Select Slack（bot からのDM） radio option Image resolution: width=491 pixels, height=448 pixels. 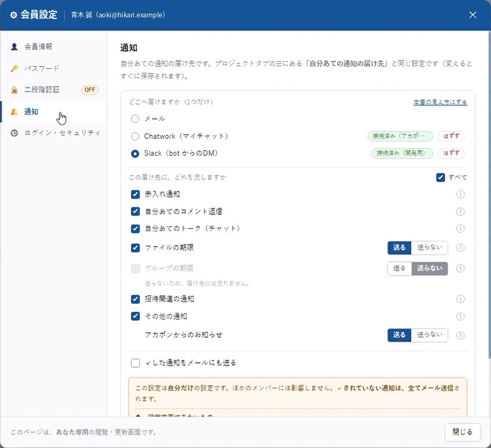[x=135, y=154]
